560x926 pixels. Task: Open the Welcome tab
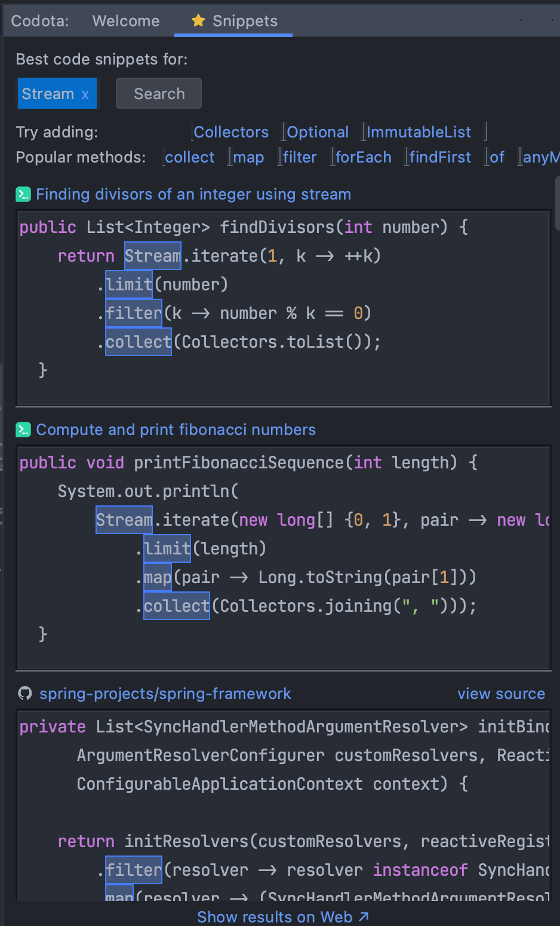(x=126, y=21)
